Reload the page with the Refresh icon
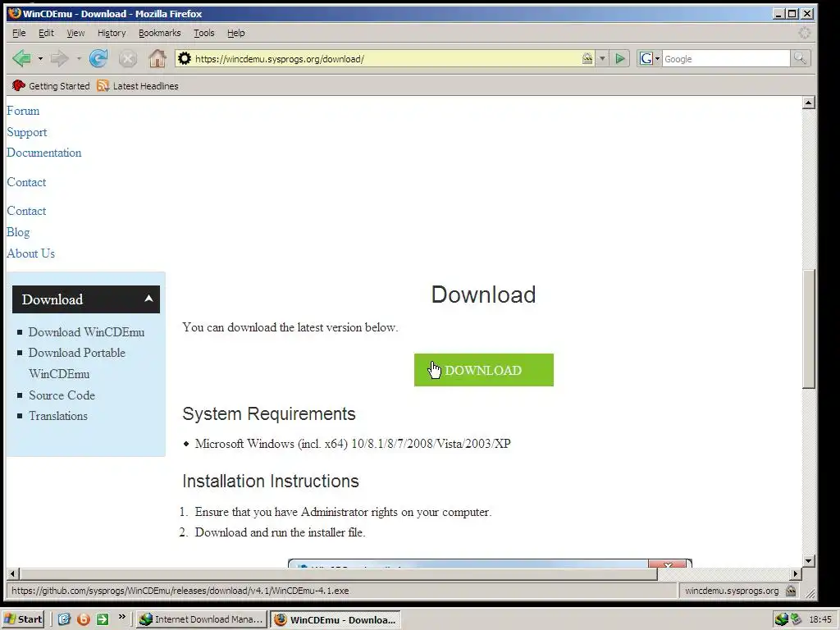Screen dimensions: 840x630 (x=98, y=58)
